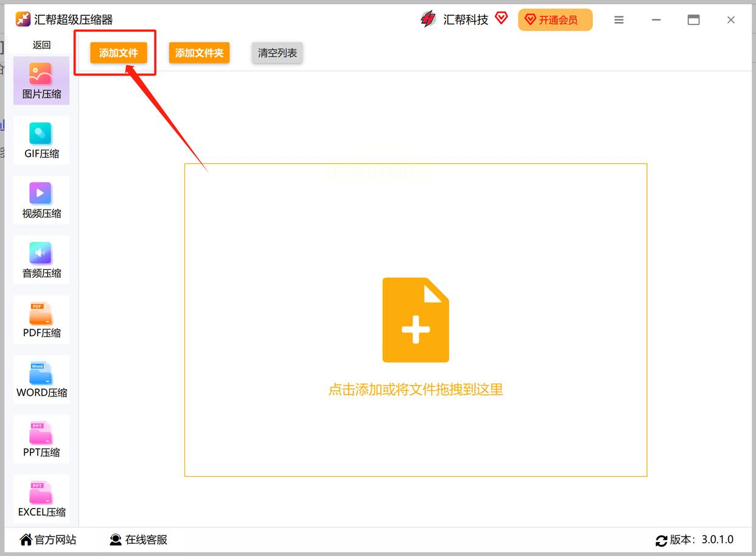This screenshot has width=756, height=556.
Task: Click the 添加文件 button
Action: coord(119,53)
